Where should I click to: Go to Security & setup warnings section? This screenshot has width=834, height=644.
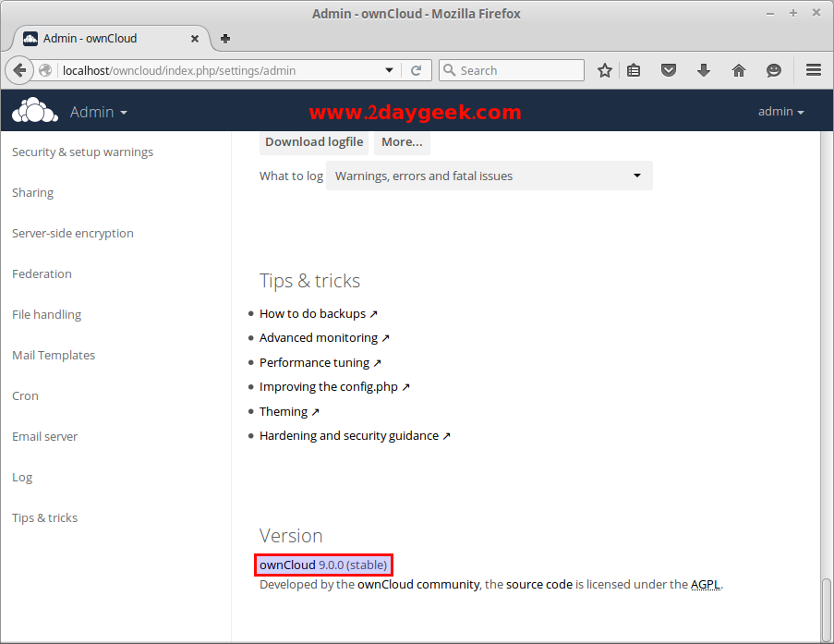[82, 152]
